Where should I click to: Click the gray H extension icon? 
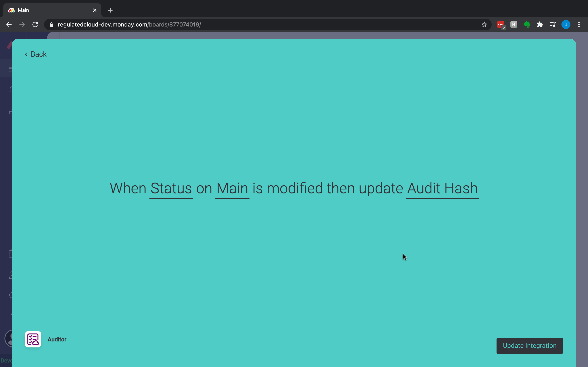(513, 24)
